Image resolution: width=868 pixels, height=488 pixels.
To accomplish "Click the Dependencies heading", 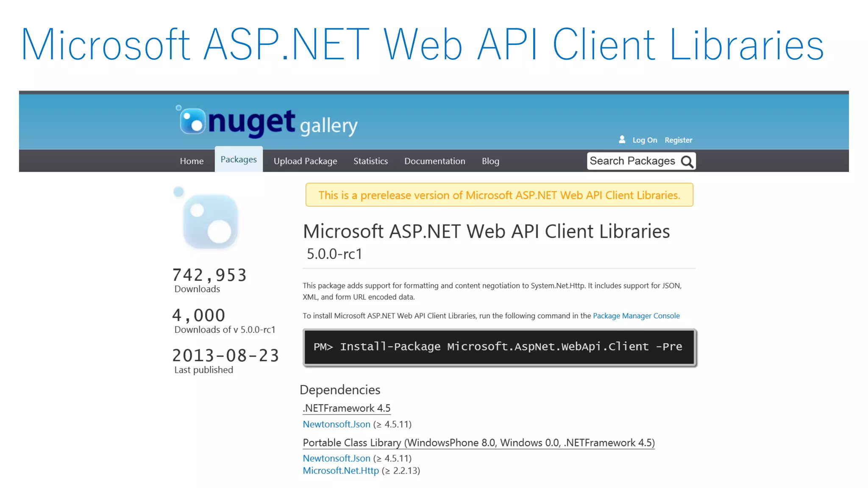I will pos(340,390).
